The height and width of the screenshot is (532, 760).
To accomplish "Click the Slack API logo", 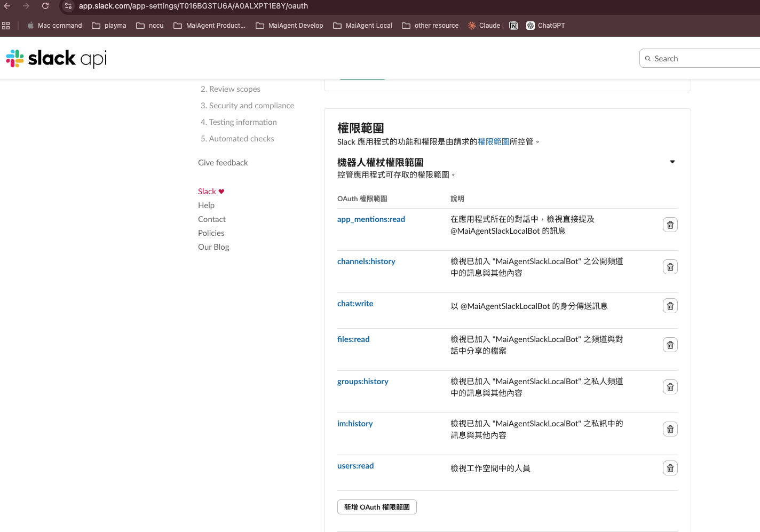I will pos(57,59).
